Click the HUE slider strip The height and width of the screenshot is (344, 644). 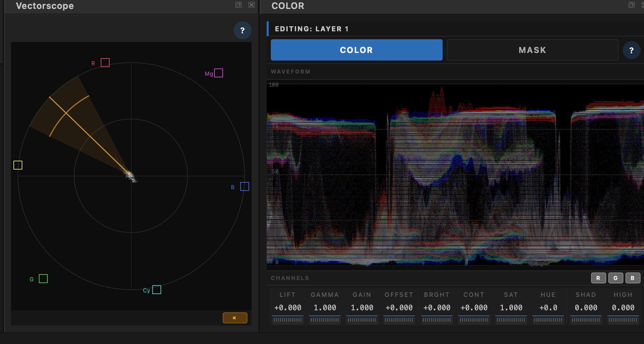pos(548,320)
